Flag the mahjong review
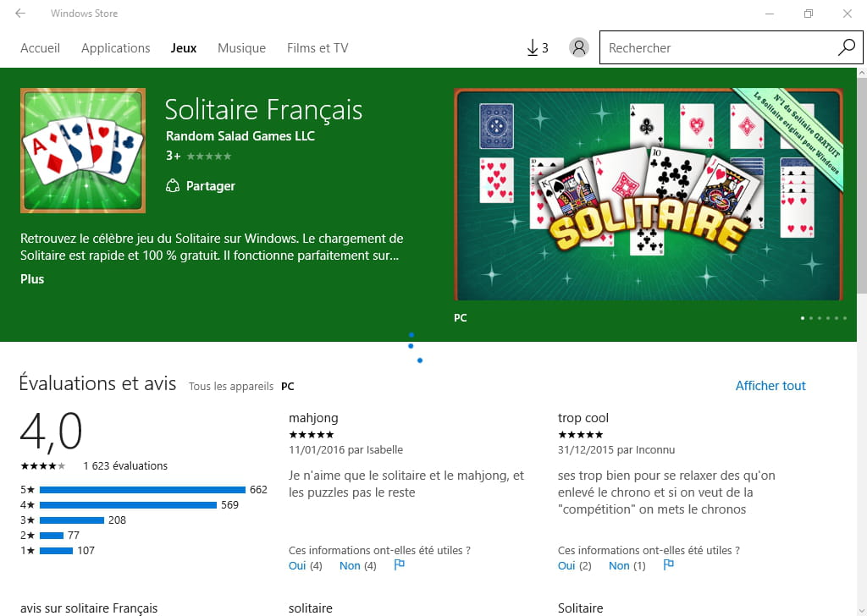 click(400, 564)
